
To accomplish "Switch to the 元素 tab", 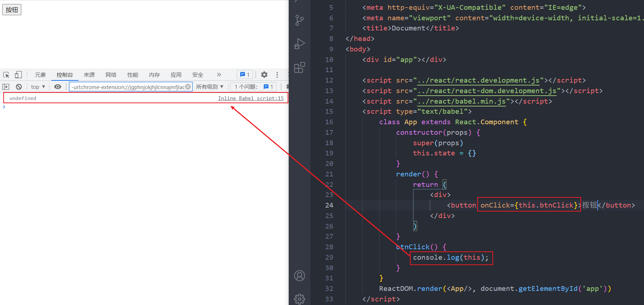I will click(40, 75).
